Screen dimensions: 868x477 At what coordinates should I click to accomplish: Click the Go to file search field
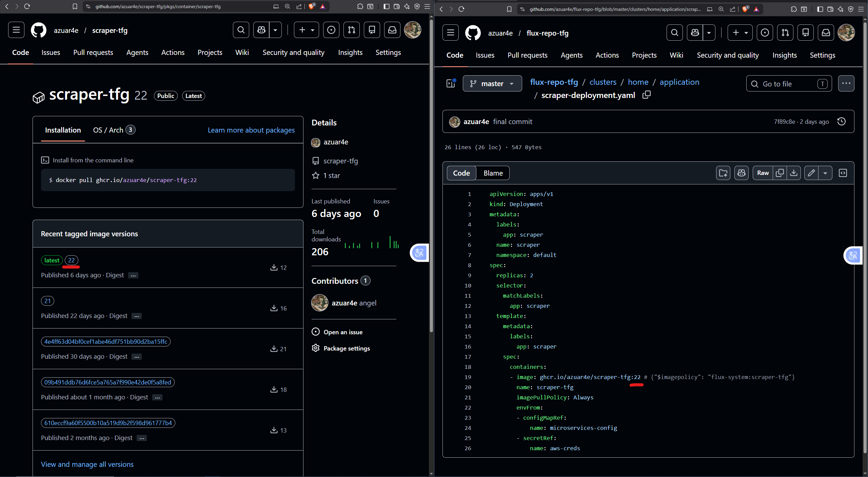click(789, 84)
